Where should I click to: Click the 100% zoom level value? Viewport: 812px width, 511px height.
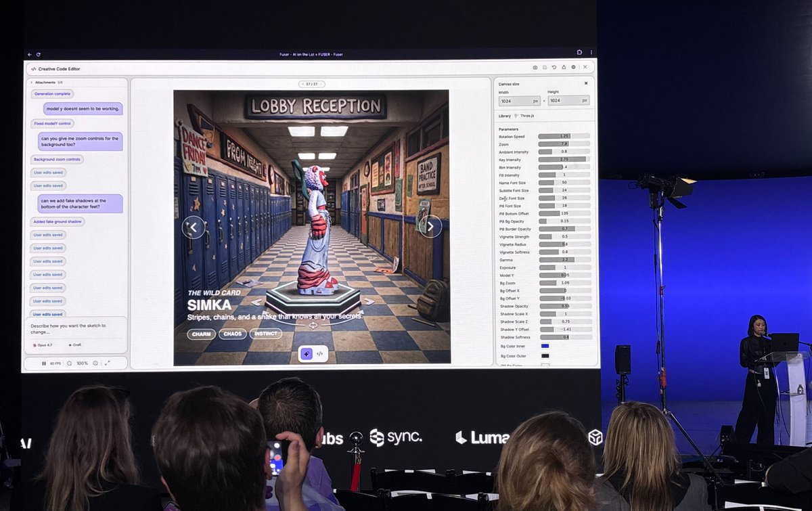(82, 363)
